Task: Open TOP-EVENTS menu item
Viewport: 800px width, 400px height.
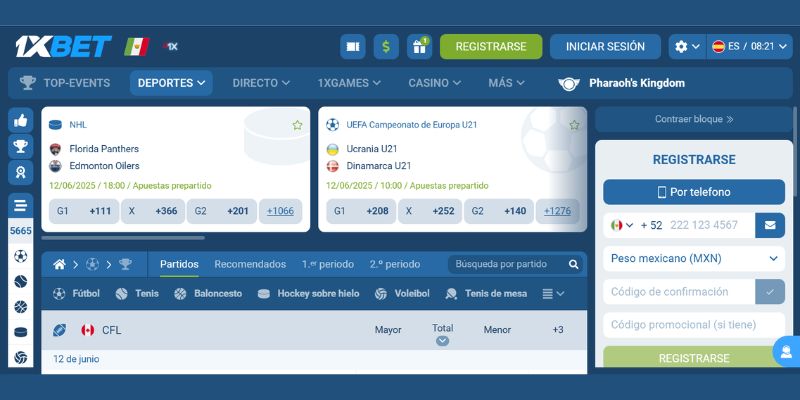Action: (65, 83)
